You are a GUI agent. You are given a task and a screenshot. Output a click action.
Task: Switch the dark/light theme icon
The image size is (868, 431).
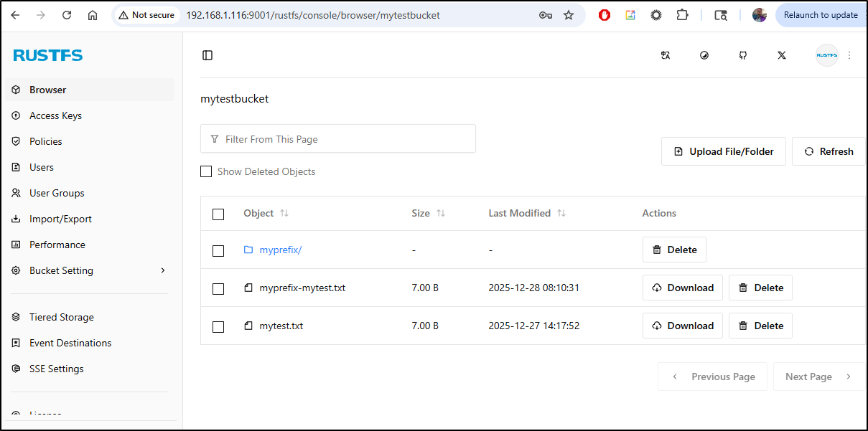pyautogui.click(x=704, y=55)
